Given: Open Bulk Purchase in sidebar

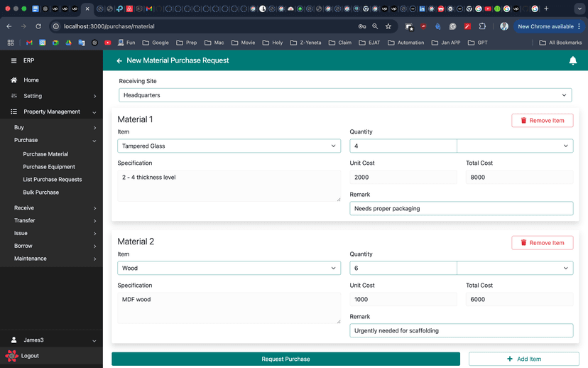Looking at the screenshot, I should [41, 192].
